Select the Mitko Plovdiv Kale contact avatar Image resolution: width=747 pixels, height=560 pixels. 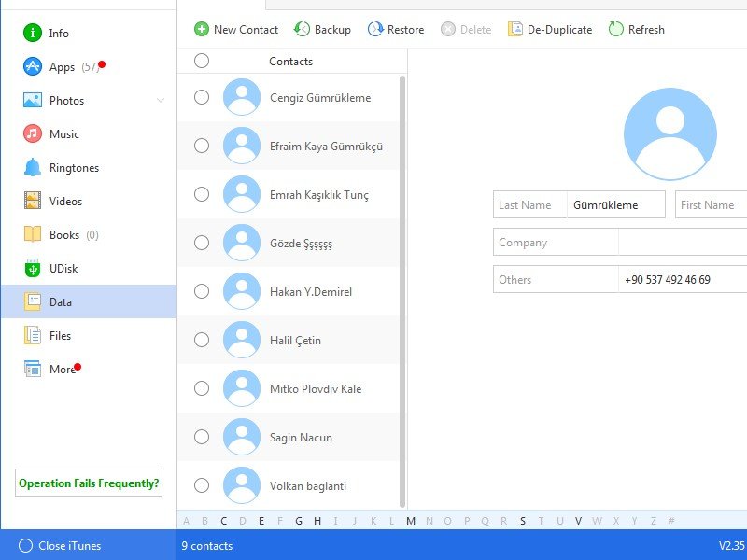click(x=242, y=388)
